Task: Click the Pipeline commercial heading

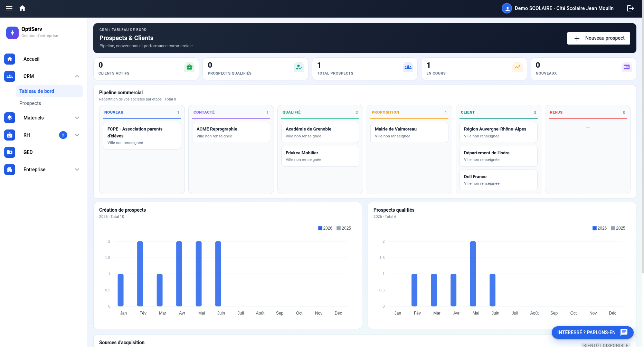Action: (121, 93)
